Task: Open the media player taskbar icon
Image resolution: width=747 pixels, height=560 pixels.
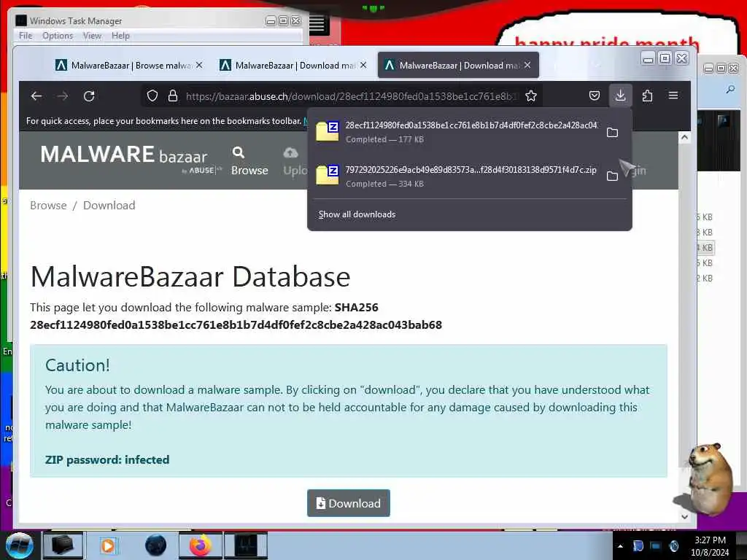Action: click(108, 545)
